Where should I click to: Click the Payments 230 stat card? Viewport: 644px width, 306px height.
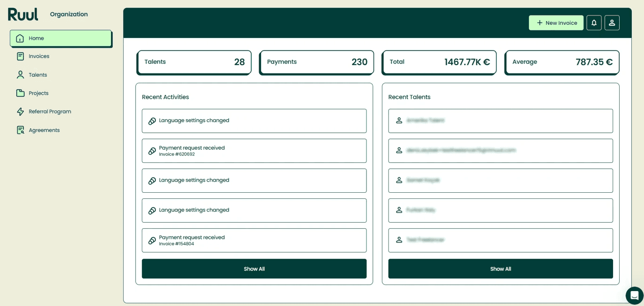point(317,62)
